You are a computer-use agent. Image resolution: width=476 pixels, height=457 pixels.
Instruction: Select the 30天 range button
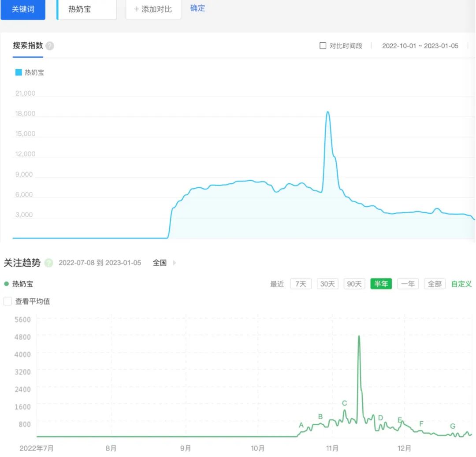tap(327, 284)
